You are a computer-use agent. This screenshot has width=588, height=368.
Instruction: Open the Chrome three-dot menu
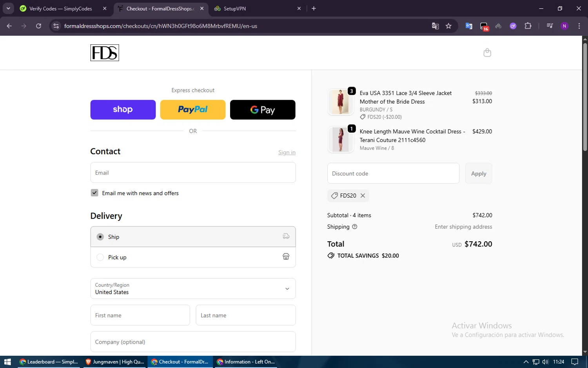click(579, 26)
